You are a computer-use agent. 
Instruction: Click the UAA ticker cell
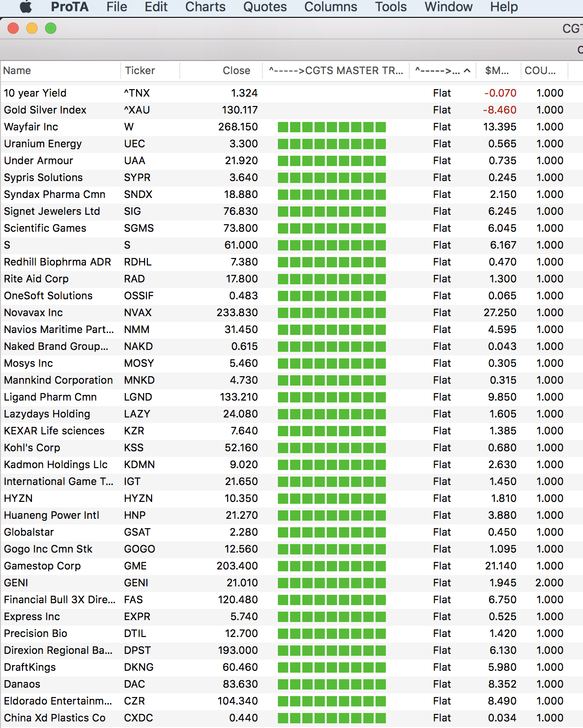pyautogui.click(x=135, y=161)
